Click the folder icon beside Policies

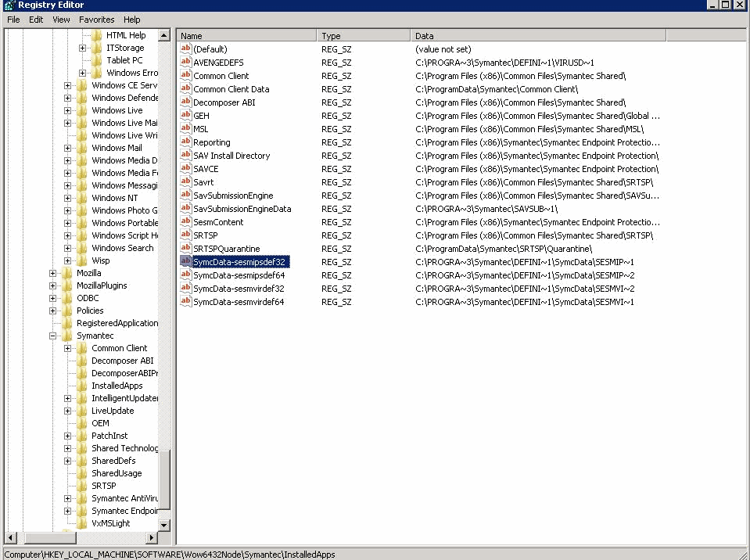(67, 311)
